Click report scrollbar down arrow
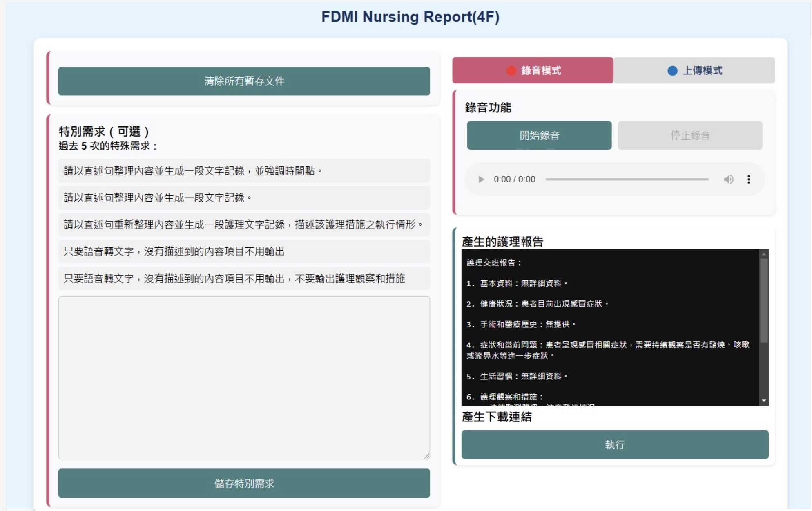Viewport: 812px width, 511px height. (x=763, y=401)
